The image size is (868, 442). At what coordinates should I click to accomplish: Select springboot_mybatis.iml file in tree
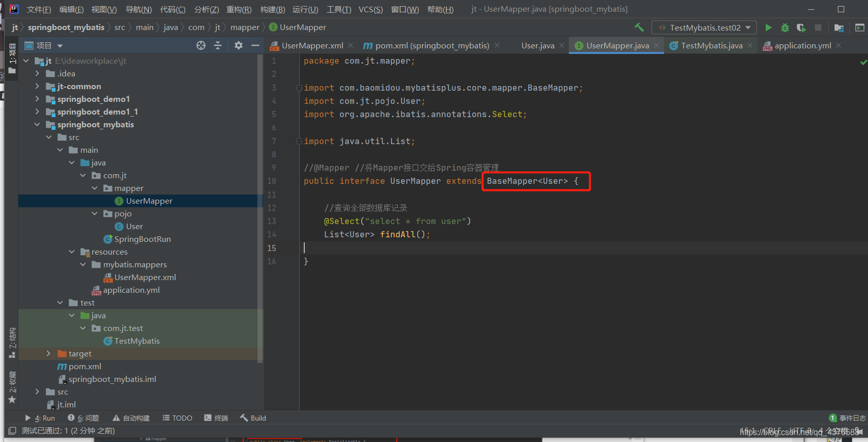tap(111, 379)
